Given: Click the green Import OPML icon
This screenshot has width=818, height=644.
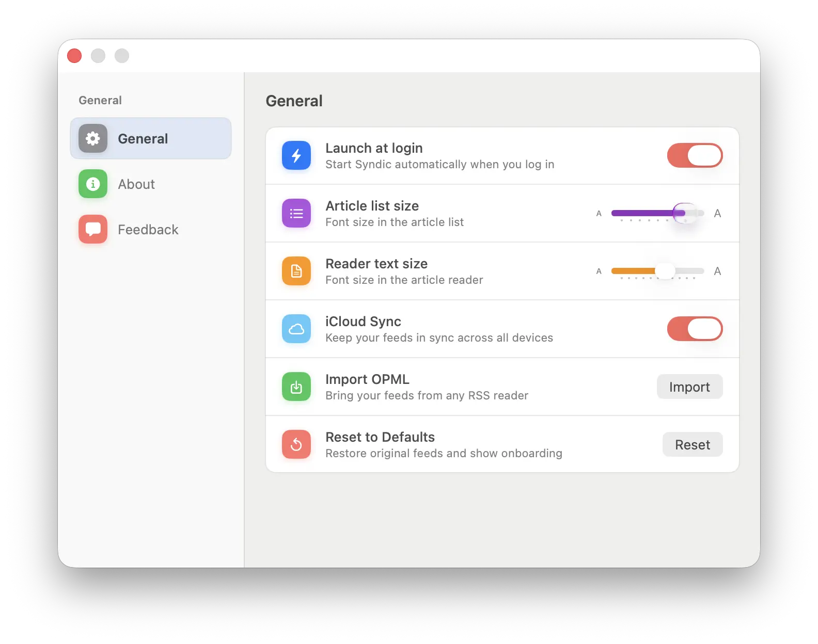Looking at the screenshot, I should [x=296, y=387].
